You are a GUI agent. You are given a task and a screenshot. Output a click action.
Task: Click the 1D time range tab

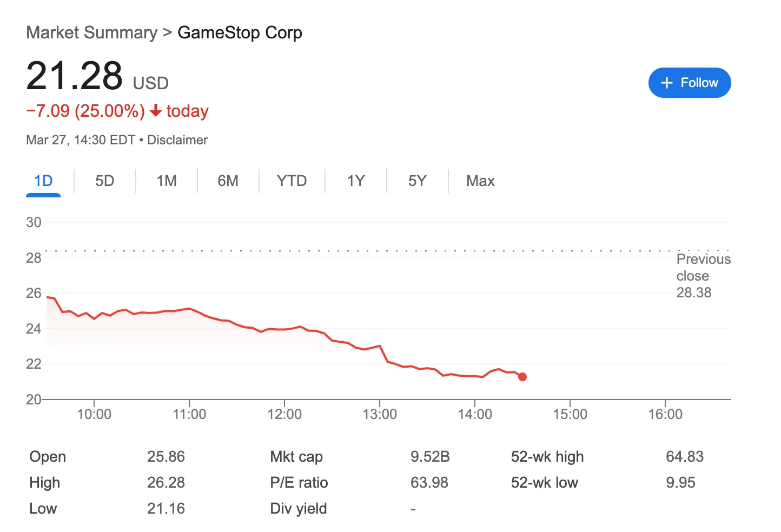click(x=43, y=181)
